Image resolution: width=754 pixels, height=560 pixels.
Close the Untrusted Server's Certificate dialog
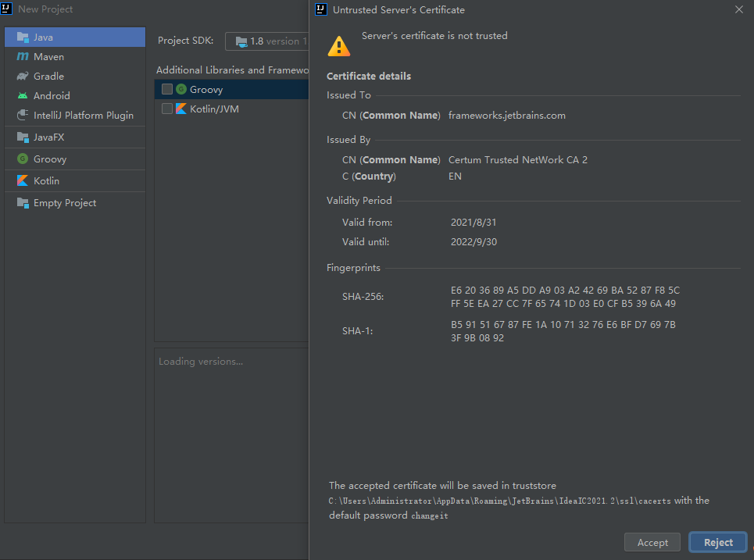click(x=739, y=9)
